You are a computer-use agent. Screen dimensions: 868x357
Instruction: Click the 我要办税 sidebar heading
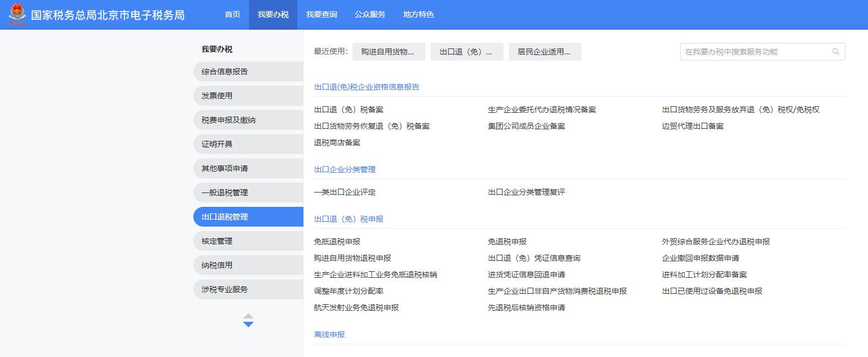217,49
